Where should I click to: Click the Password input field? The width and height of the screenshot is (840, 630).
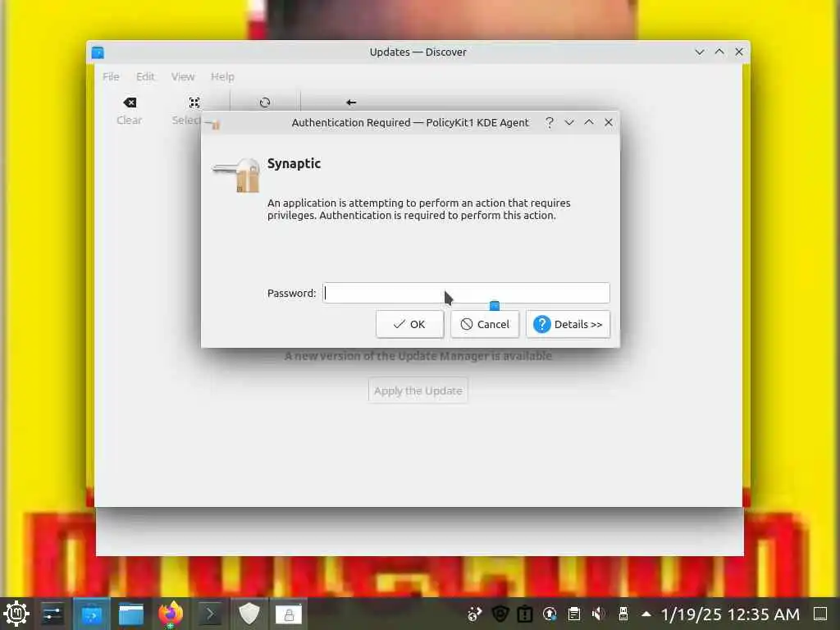pos(466,293)
